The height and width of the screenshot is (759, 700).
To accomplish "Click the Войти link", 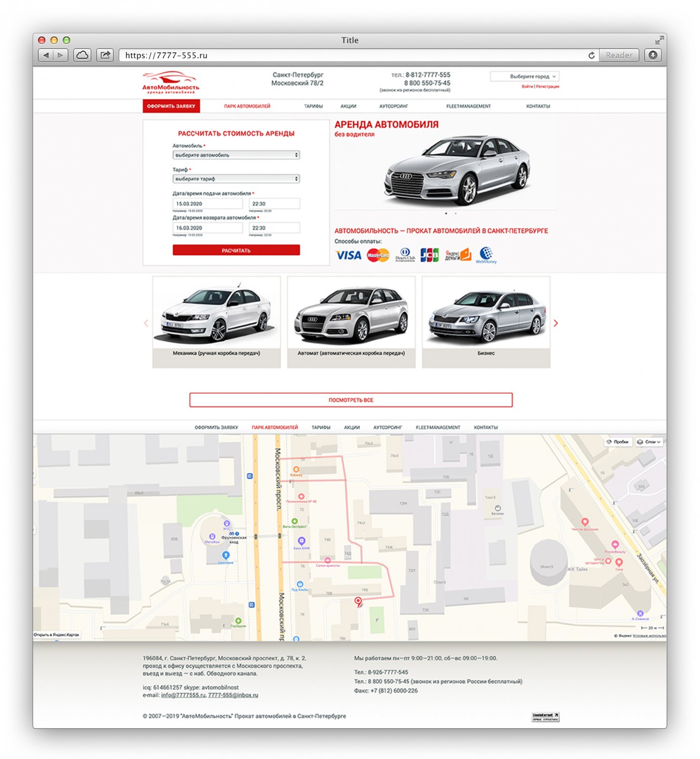I will (x=527, y=87).
